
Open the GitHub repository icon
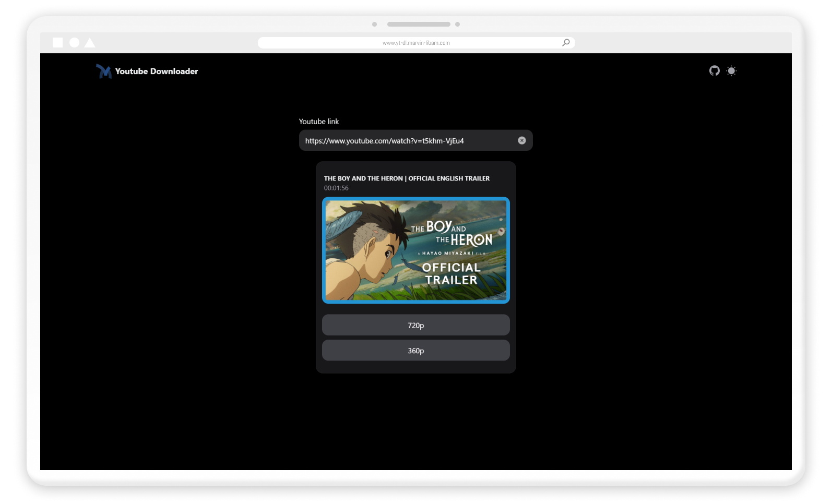(714, 70)
